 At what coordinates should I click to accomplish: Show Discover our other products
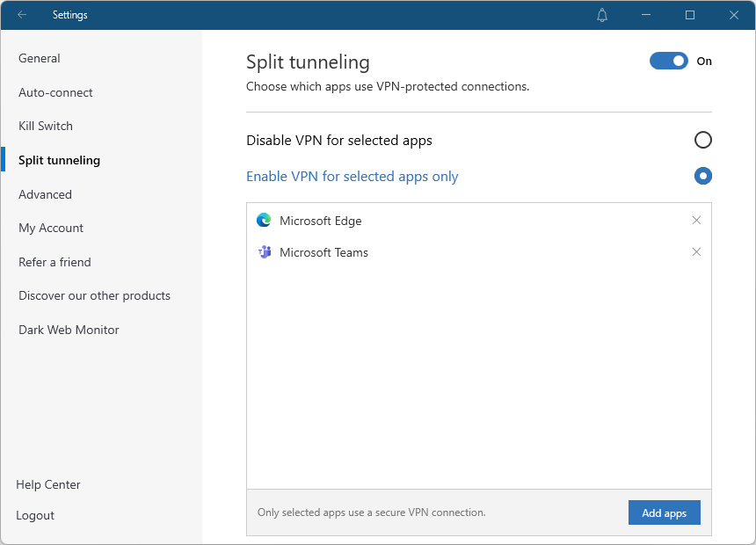pos(94,295)
